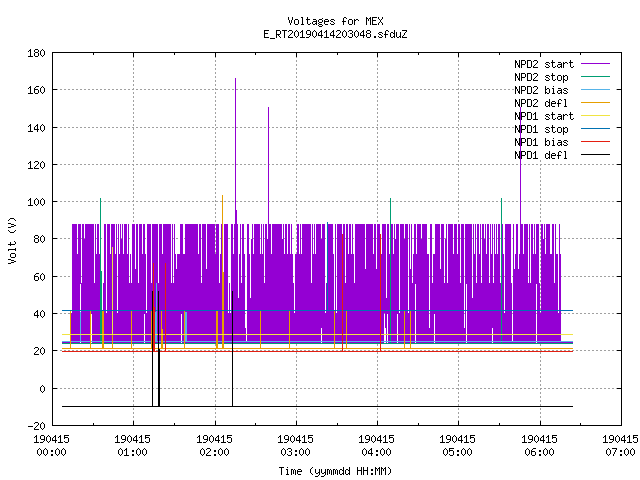Click the 80 y-axis tick label
Screen dimensions: 640x480
click(40, 239)
